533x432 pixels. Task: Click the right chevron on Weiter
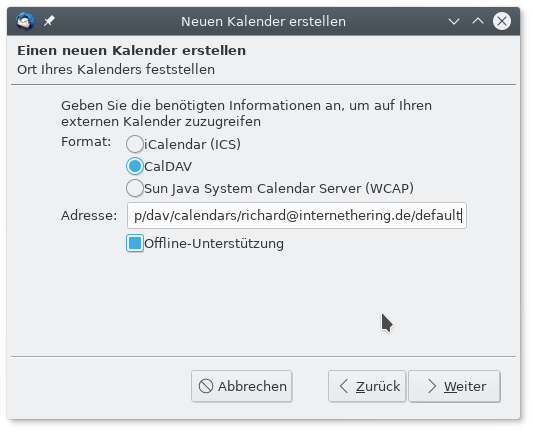(x=432, y=386)
